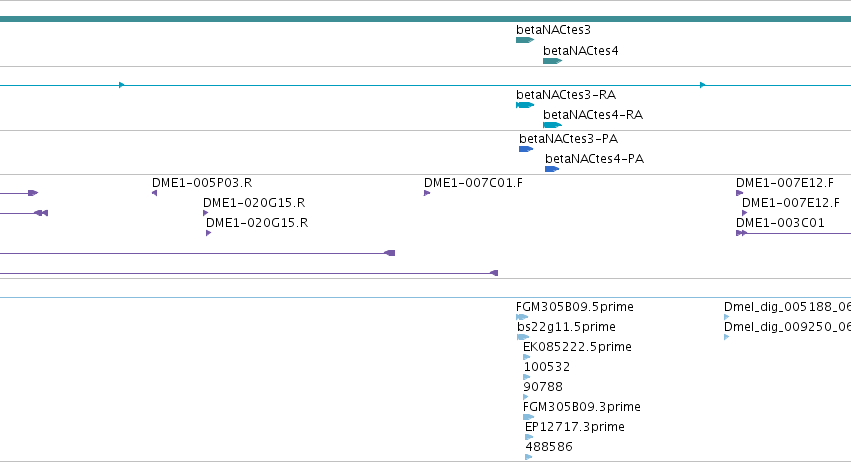
Task: Click the bs22g11.5prime EST glyph
Action: (x=523, y=337)
